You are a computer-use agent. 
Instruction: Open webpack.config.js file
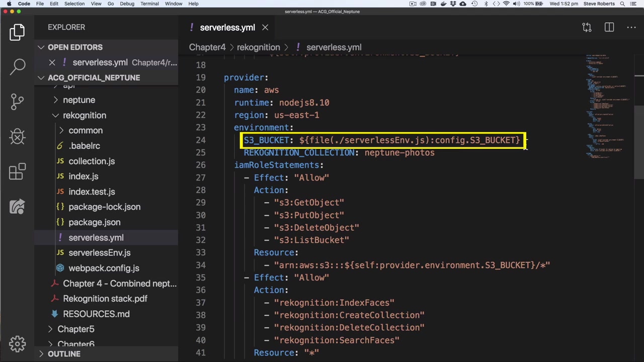[x=104, y=268]
